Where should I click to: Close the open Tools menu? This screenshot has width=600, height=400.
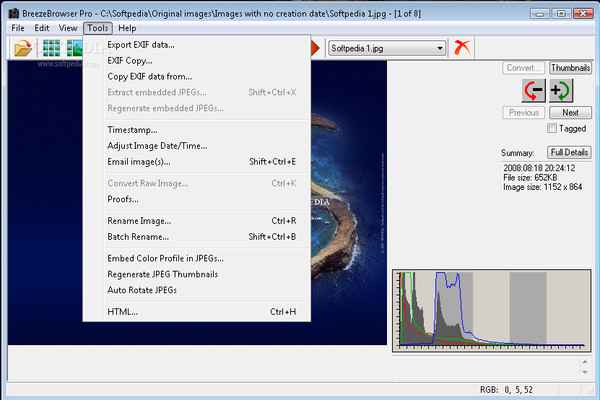(x=98, y=28)
